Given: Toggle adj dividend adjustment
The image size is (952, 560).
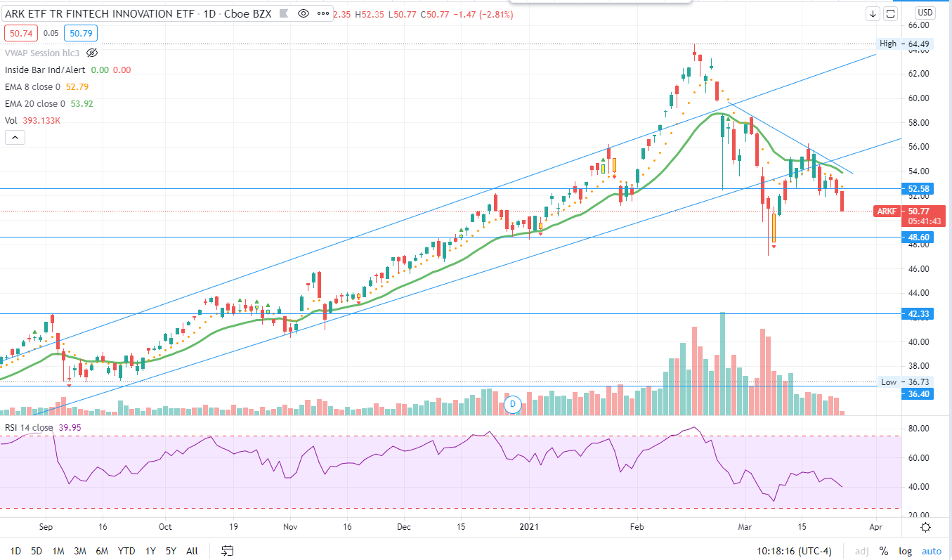Looking at the screenshot, I should pyautogui.click(x=862, y=551).
